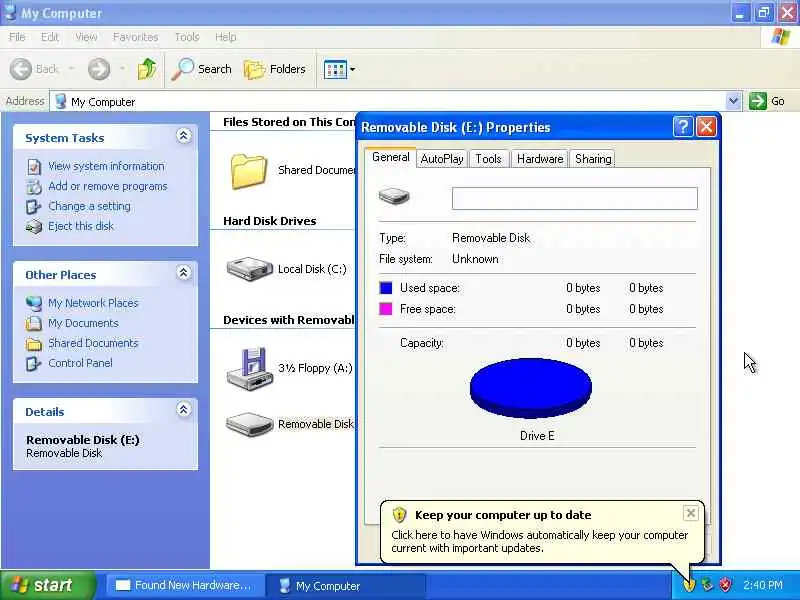Viewport: 800px width, 600px height.
Task: Click the blue Used space swatch
Action: tap(386, 288)
